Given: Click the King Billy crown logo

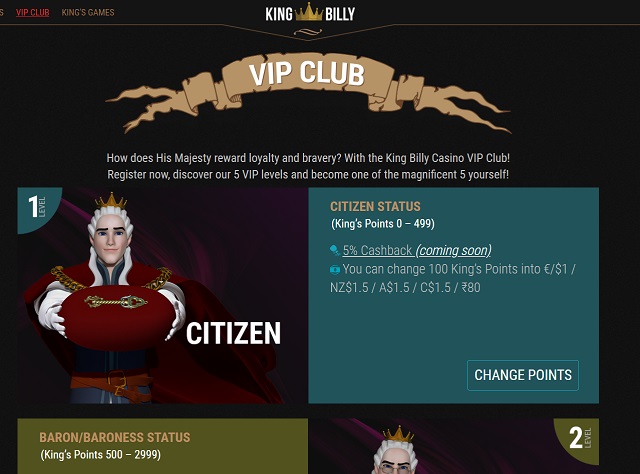Looking at the screenshot, I should point(310,13).
